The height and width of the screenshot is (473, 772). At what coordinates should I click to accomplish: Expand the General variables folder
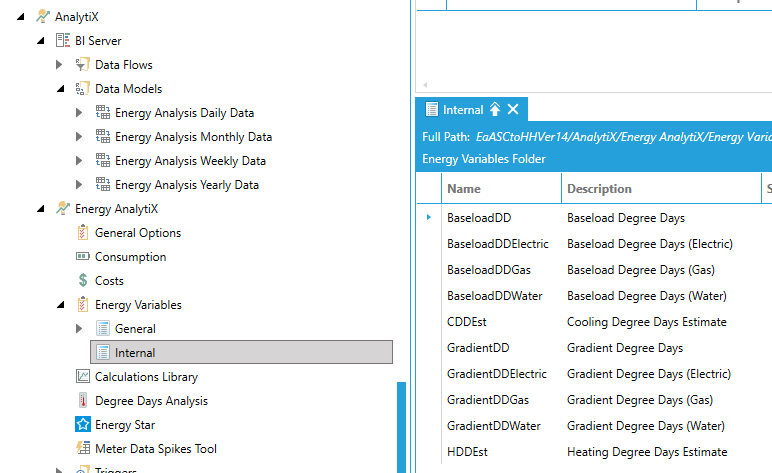click(80, 329)
